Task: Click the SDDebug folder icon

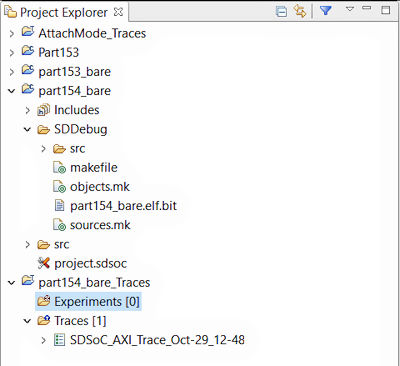Action: [44, 130]
